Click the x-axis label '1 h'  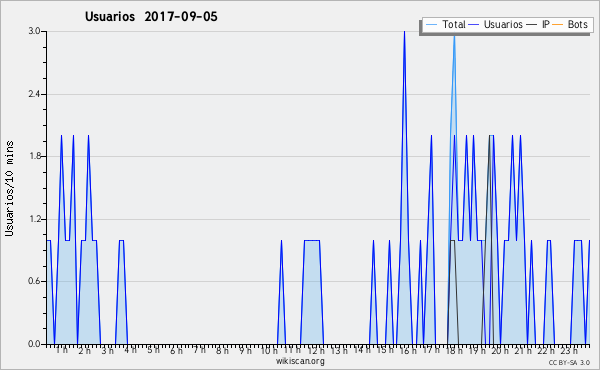tap(62, 350)
